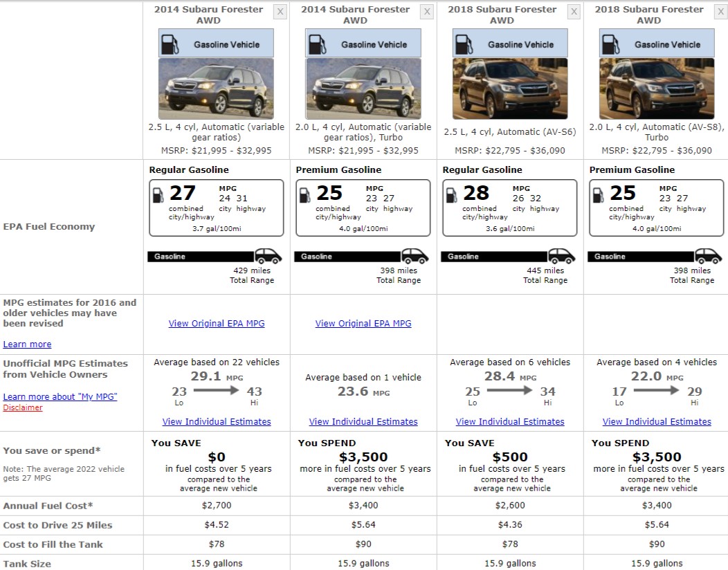View Individual Estimates for 29.1 MPG average

217,421
